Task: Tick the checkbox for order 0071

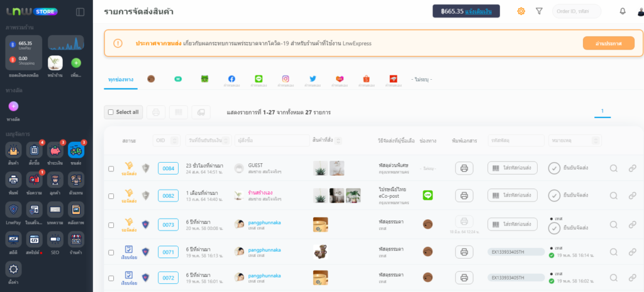Action: coord(111,252)
